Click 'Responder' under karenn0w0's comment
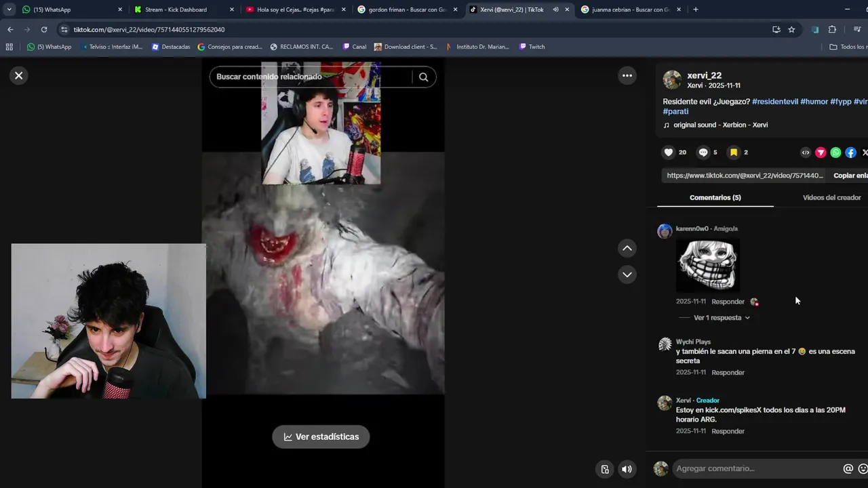The height and width of the screenshot is (488, 868). [x=728, y=302]
